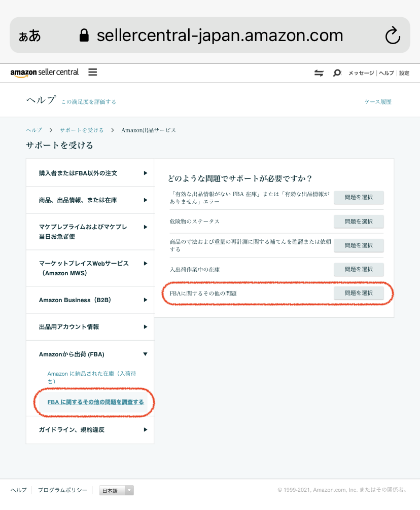420x510 pixels.
Task: Expand Amazon Business（B2B） section
Action: point(90,300)
